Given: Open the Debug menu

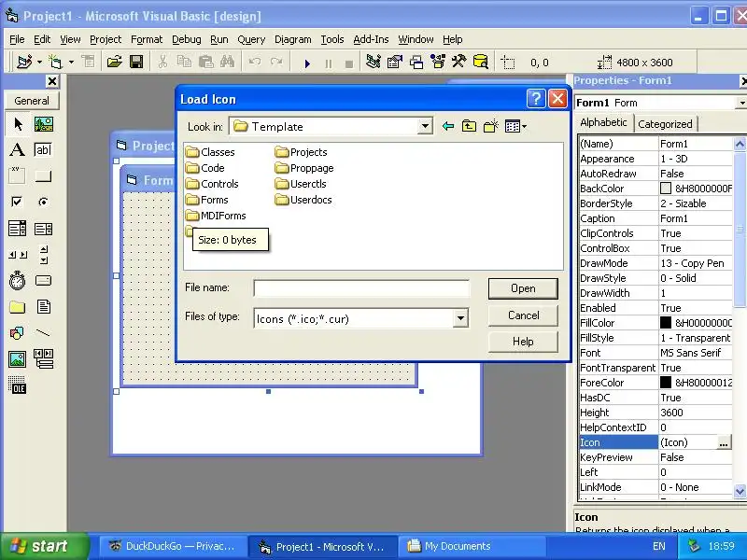Looking at the screenshot, I should click(x=186, y=39).
